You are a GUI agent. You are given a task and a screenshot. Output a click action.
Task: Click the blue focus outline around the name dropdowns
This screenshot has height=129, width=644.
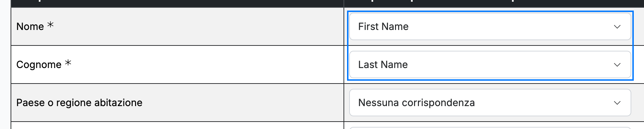490,12
